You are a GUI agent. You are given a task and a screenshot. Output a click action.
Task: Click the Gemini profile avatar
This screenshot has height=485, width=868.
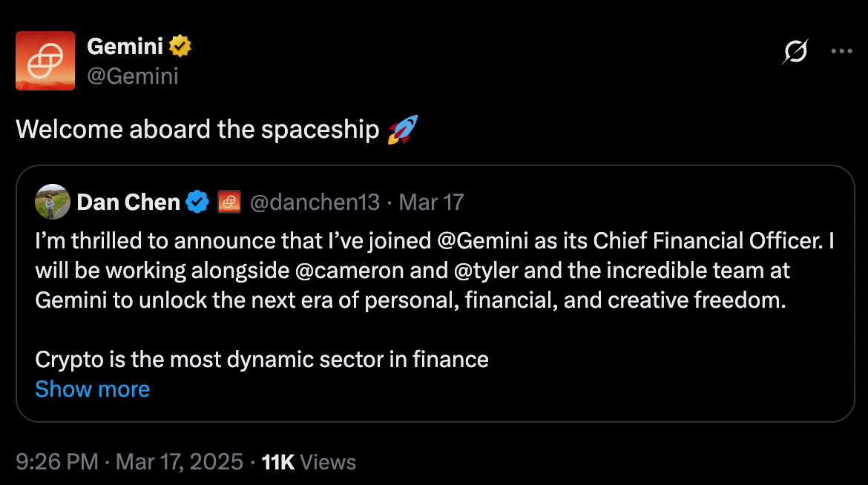(x=45, y=61)
